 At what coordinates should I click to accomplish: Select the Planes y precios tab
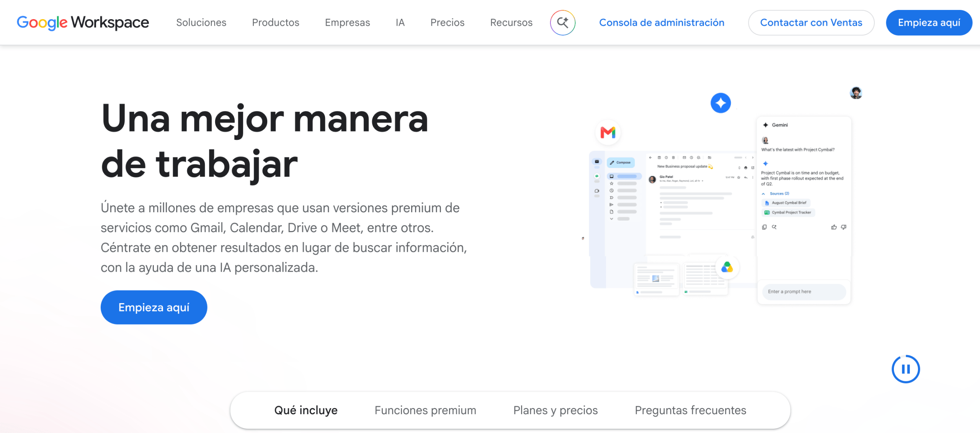tap(555, 410)
